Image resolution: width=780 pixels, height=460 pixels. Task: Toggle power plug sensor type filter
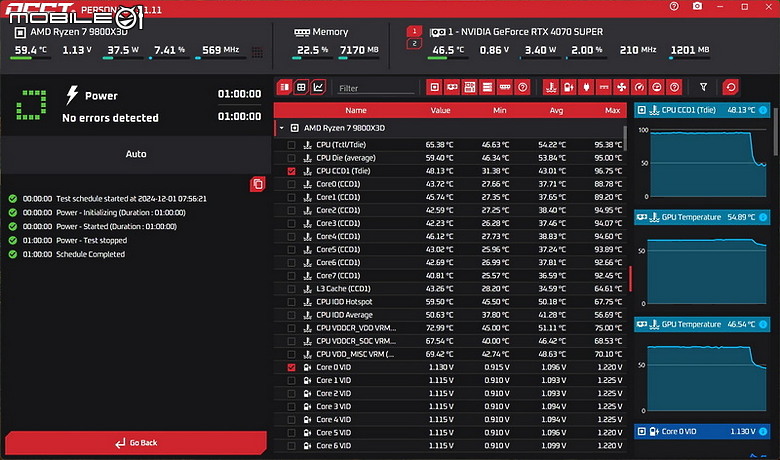pos(586,88)
